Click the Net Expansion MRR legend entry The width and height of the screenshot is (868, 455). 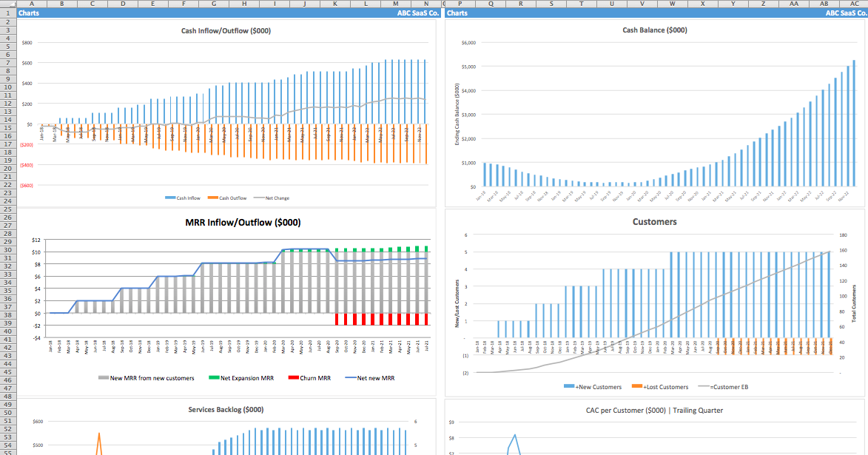click(240, 378)
